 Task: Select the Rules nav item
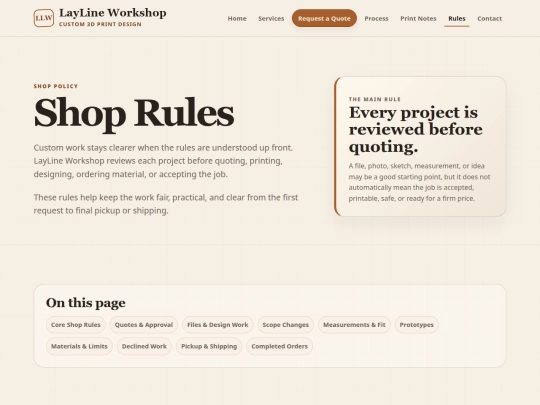point(457,19)
